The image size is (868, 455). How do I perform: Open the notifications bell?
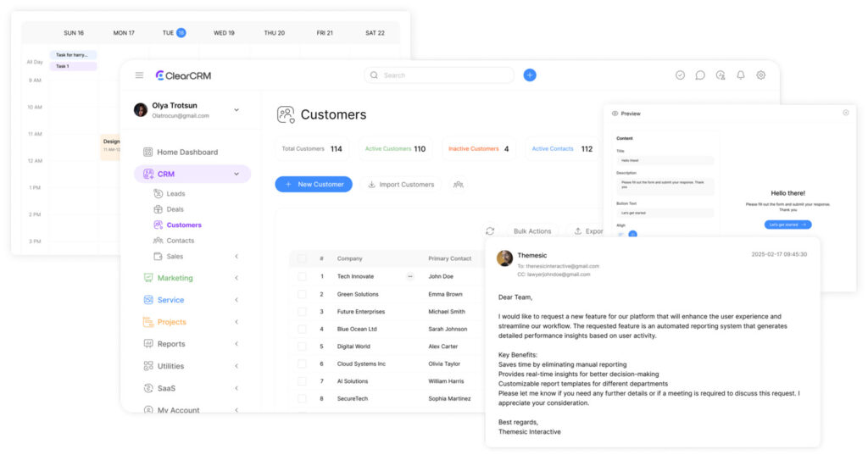(x=740, y=75)
